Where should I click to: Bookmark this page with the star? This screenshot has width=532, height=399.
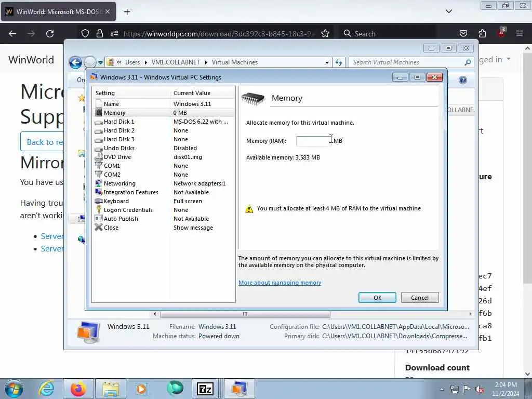tap(325, 34)
